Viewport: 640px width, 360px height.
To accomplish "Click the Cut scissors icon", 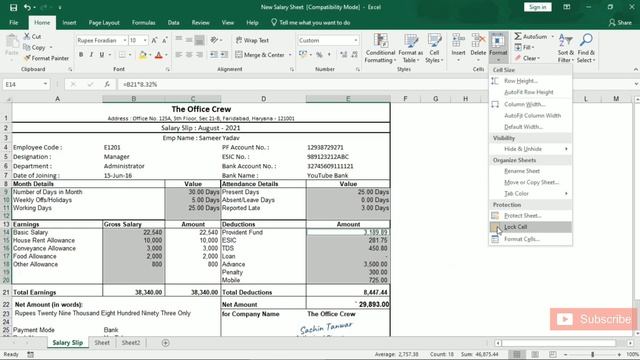I will (x=27, y=36).
